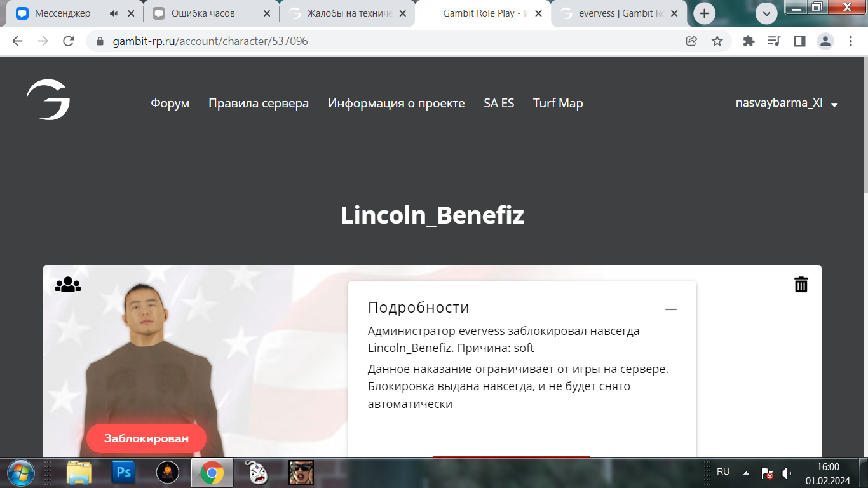Screen dimensions: 868x488
Task: Switch to the Ошибка часов tab
Action: pos(203,13)
